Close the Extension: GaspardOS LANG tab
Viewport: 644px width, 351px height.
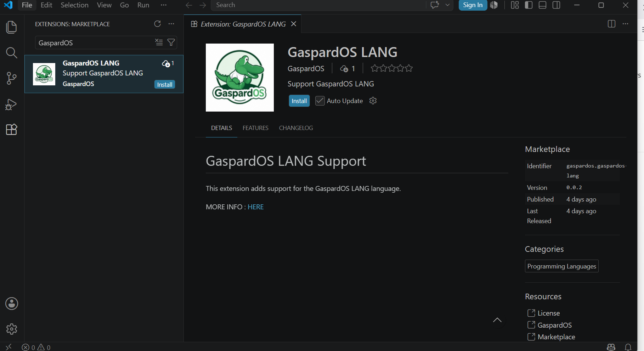point(294,24)
